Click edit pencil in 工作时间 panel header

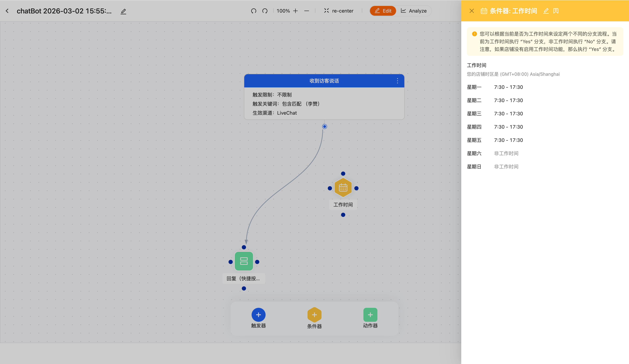coord(546,11)
